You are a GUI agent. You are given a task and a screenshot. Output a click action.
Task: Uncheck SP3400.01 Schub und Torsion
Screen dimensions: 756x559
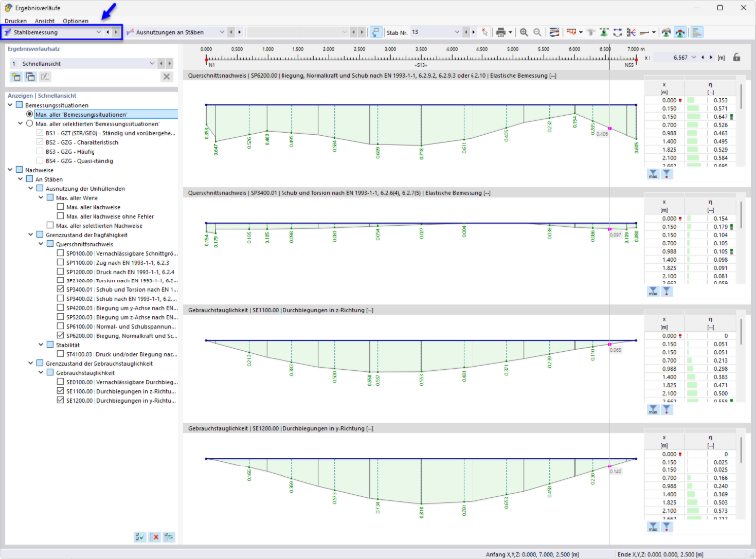60,289
